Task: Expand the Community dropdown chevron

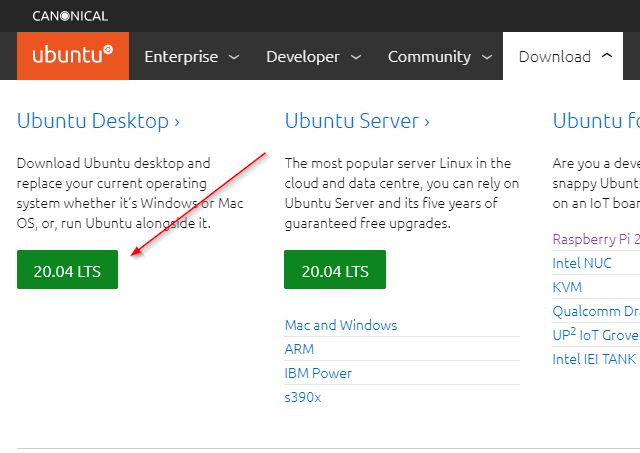Action: click(487, 57)
